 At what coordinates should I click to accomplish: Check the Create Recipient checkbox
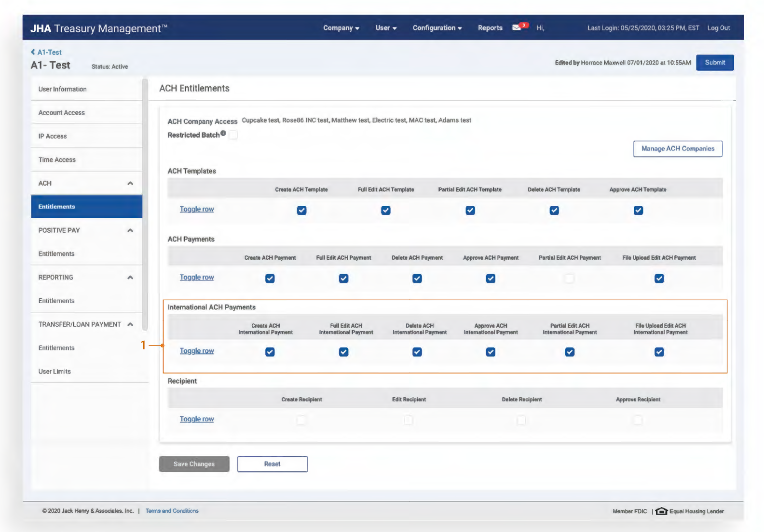coord(301,420)
